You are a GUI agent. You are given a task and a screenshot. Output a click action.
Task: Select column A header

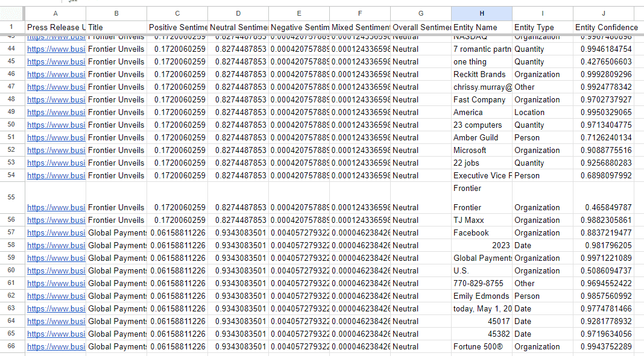[55, 13]
